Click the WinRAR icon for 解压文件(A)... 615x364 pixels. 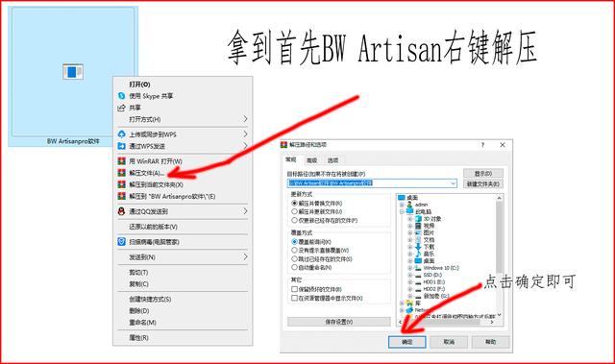pyautogui.click(x=122, y=173)
